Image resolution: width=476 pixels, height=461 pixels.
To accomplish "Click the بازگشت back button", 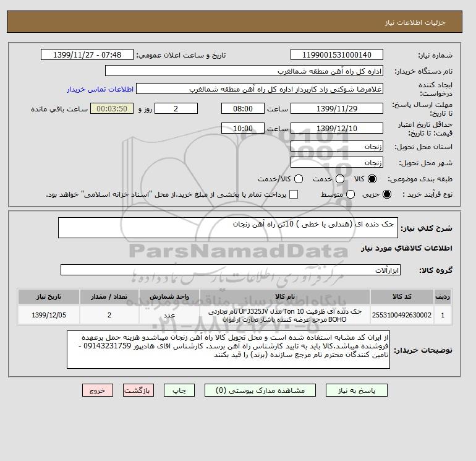I will click(138, 390).
